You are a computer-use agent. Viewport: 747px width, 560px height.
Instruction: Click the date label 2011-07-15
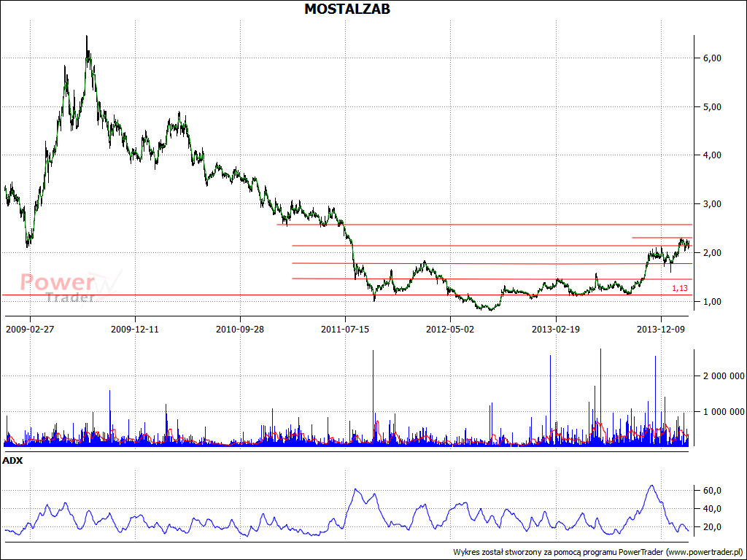click(x=345, y=330)
